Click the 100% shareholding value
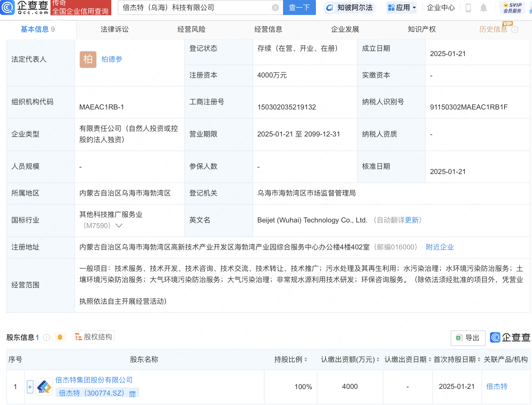532x405 pixels. [303, 387]
